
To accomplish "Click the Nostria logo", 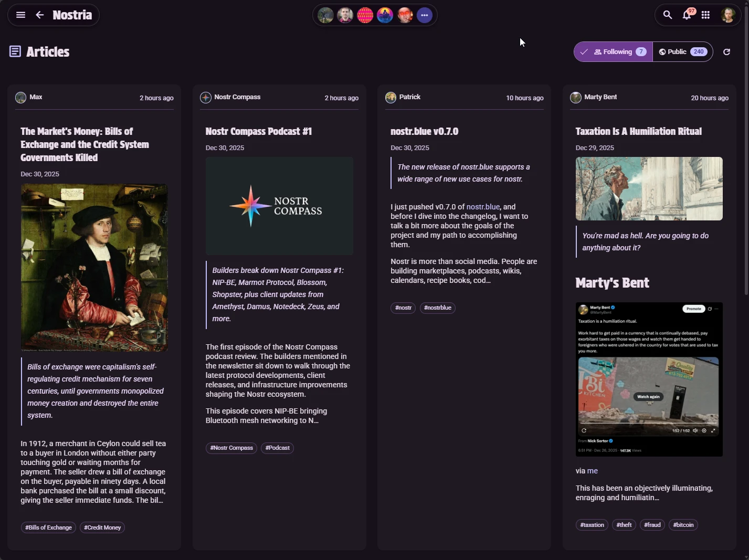I will pyautogui.click(x=72, y=15).
